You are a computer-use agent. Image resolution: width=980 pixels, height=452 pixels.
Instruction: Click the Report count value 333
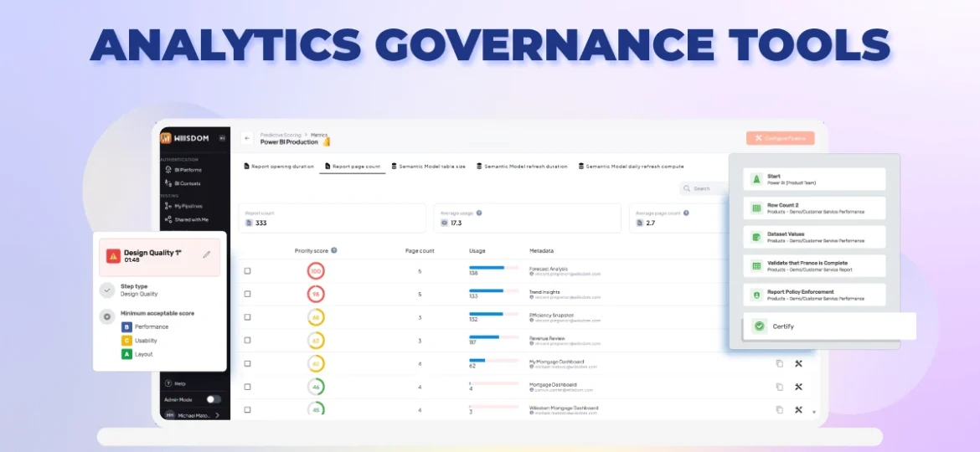click(x=261, y=223)
